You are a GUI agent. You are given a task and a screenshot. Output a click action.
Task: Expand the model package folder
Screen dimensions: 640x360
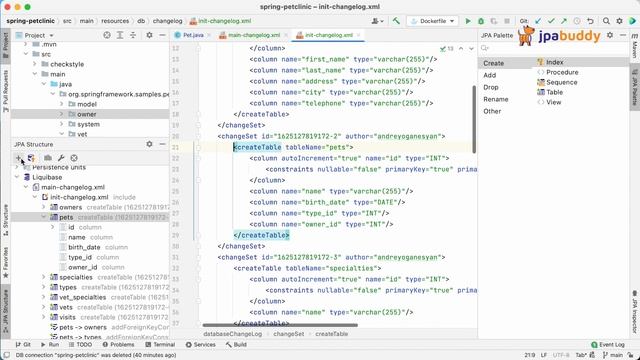[62, 104]
